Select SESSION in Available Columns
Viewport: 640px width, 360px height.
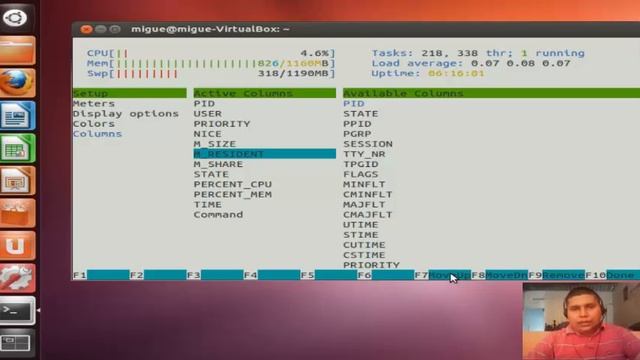pos(368,144)
